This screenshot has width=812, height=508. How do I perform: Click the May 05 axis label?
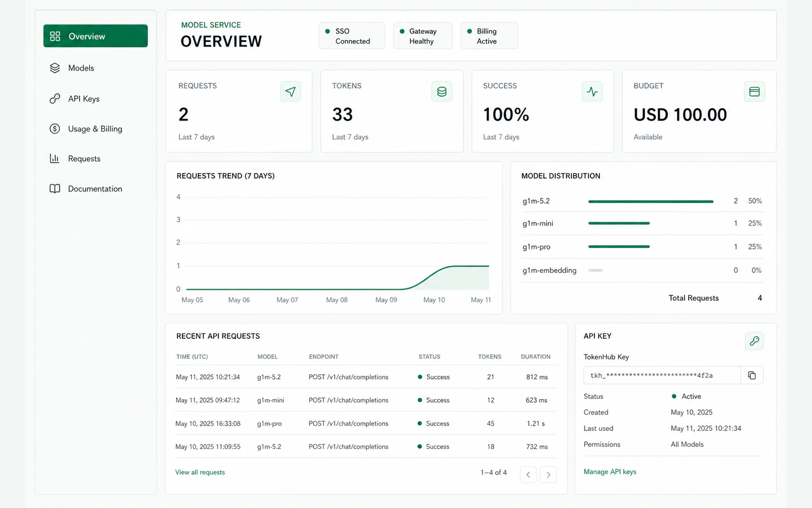click(192, 300)
